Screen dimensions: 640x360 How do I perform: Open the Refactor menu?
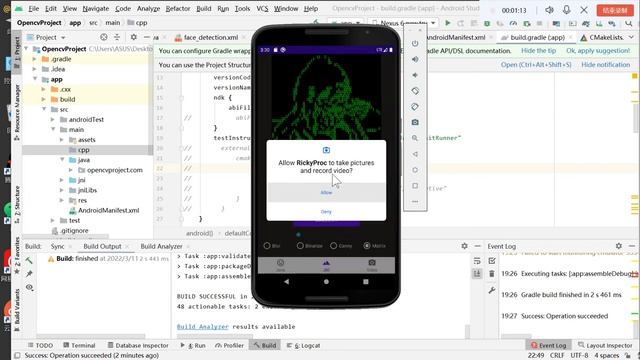pyautogui.click(x=178, y=8)
